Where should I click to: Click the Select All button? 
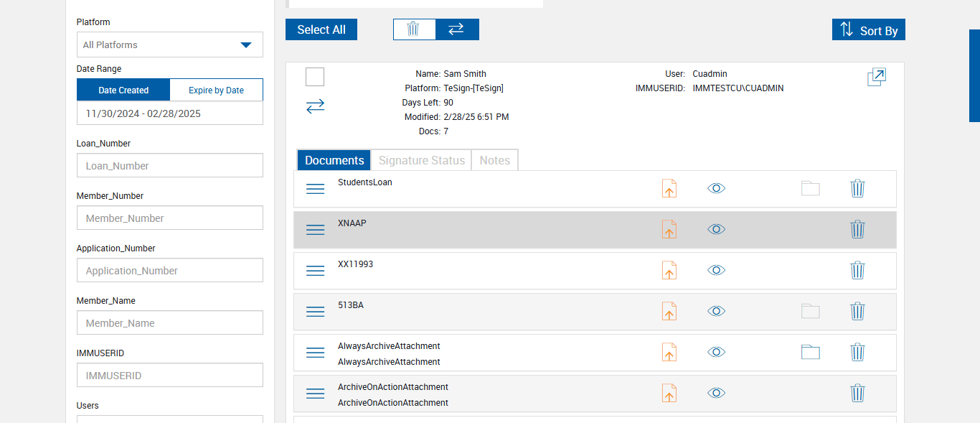click(321, 29)
